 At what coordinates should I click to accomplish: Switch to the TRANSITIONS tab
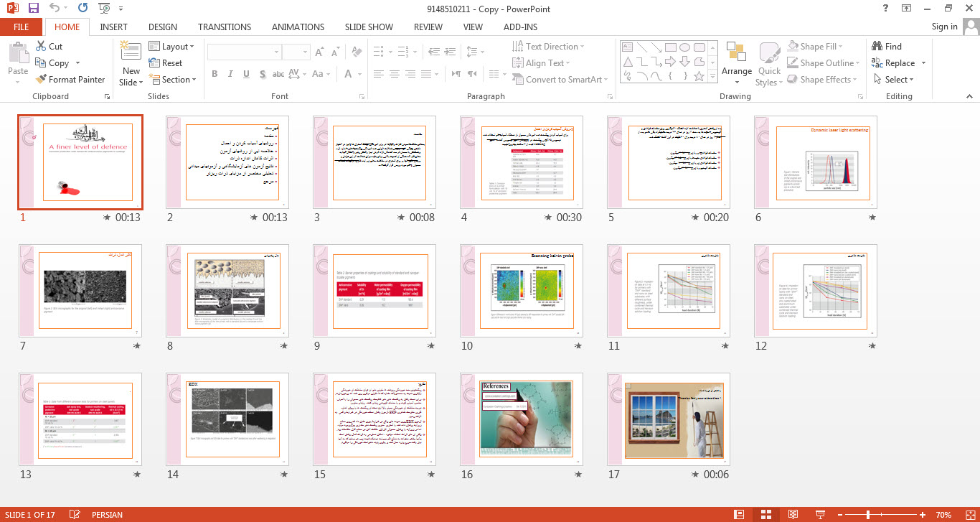pyautogui.click(x=225, y=27)
